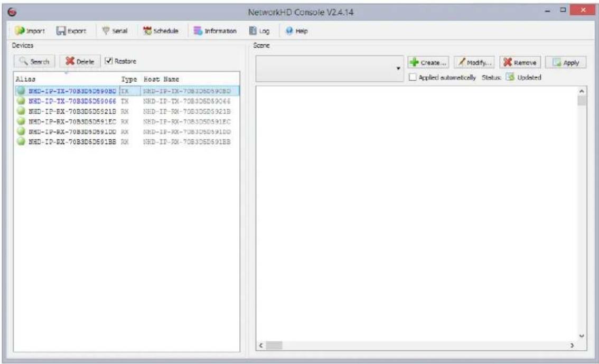Click the Updated status icon
This screenshot has width=599, height=364.
[x=510, y=77]
